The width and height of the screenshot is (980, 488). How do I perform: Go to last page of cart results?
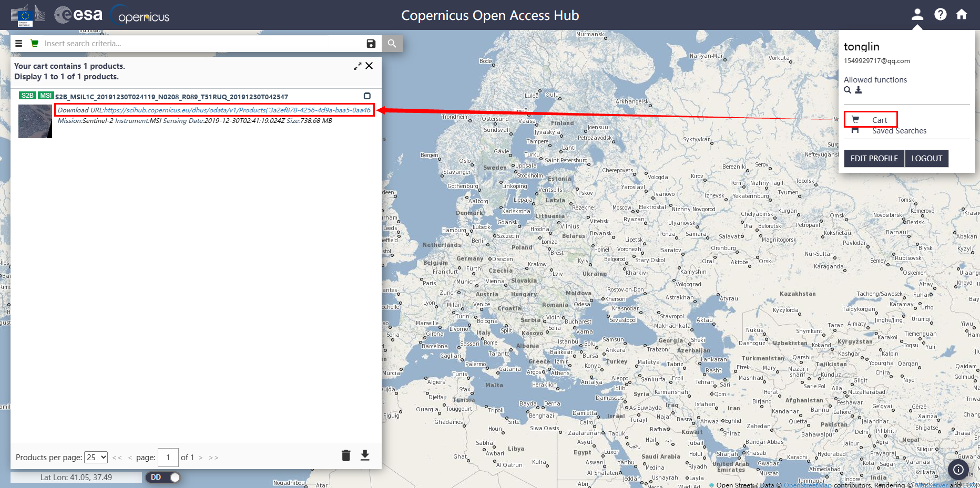pyautogui.click(x=213, y=458)
